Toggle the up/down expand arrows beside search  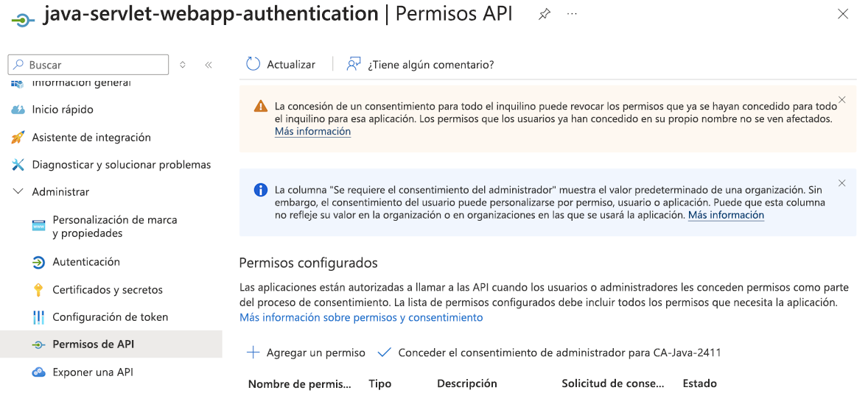183,65
